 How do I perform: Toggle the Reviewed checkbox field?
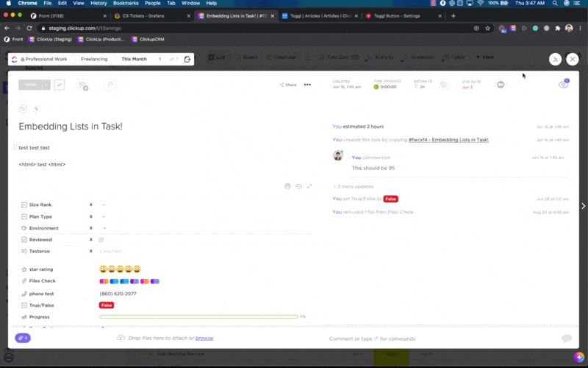(x=101, y=239)
